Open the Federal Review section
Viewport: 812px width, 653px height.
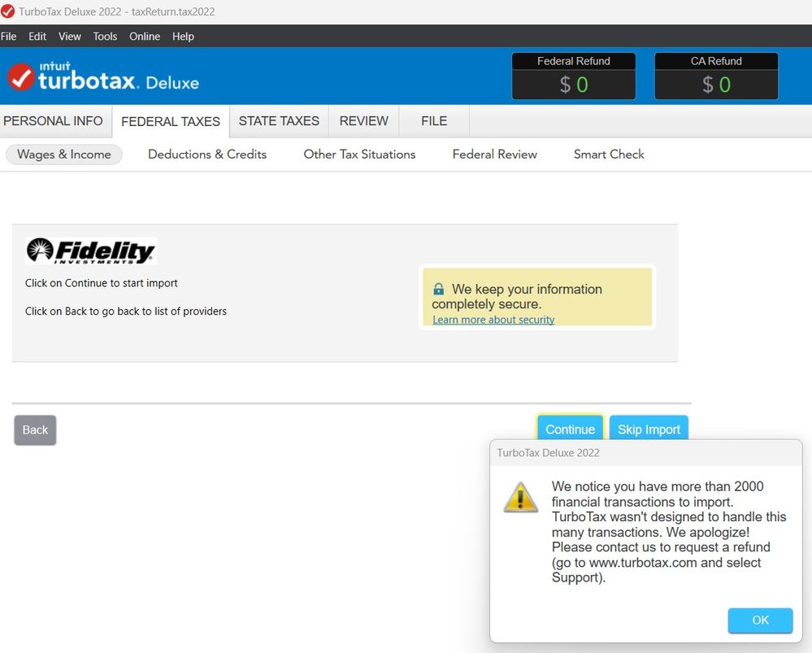pos(494,155)
